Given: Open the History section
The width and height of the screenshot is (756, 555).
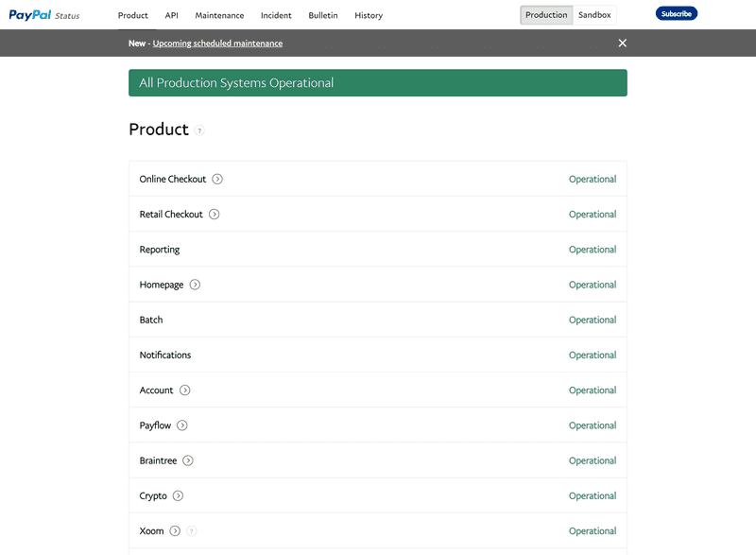Looking at the screenshot, I should (369, 15).
